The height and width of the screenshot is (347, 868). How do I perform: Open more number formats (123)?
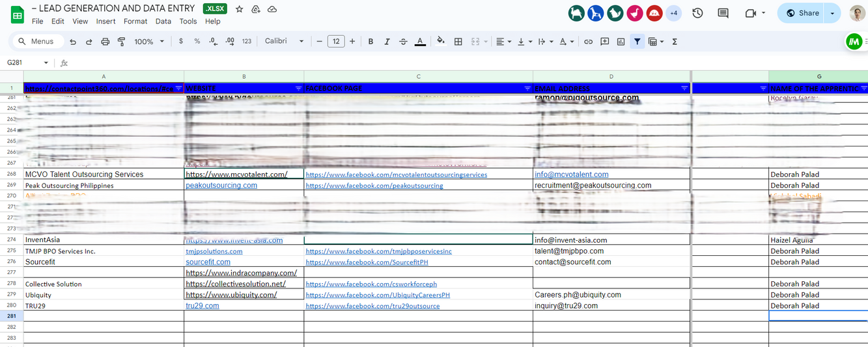tap(247, 42)
